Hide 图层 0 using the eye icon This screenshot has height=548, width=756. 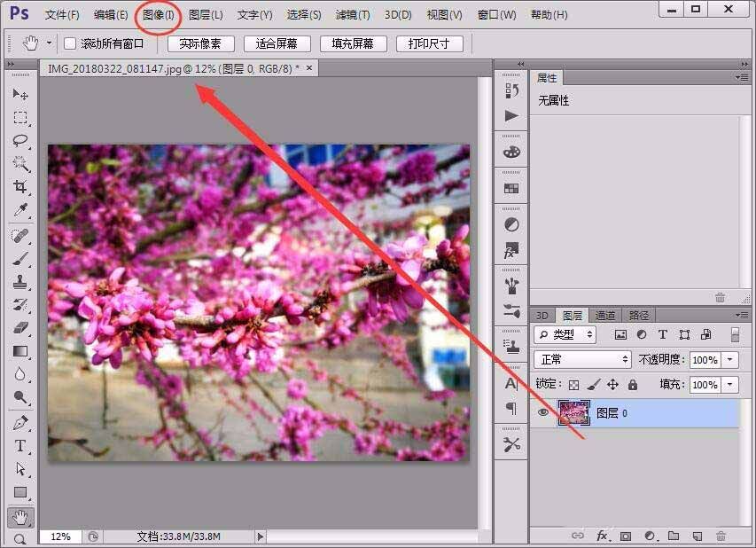[x=543, y=412]
